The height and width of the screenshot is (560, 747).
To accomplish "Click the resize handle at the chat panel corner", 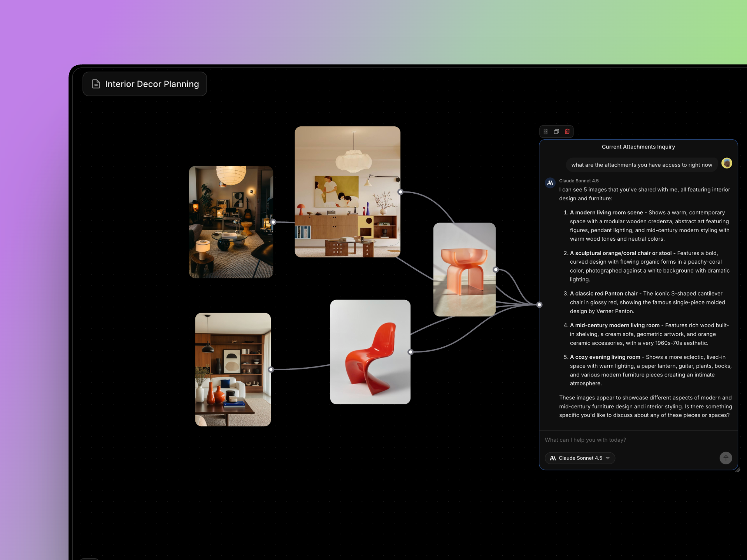I will 738,469.
